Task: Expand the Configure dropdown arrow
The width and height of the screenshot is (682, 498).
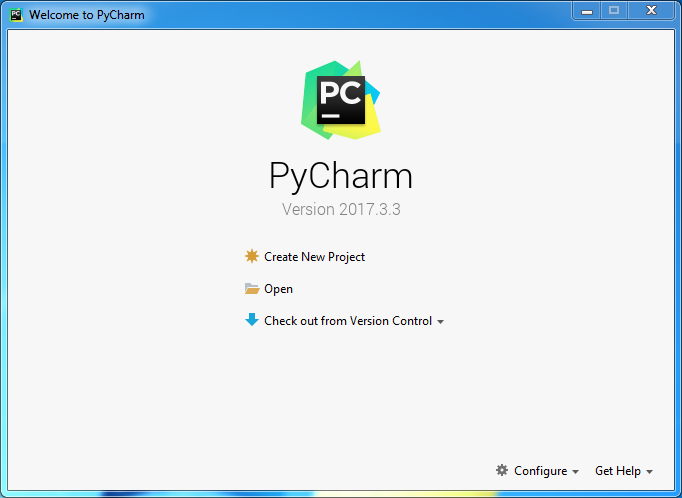Action: click(575, 472)
